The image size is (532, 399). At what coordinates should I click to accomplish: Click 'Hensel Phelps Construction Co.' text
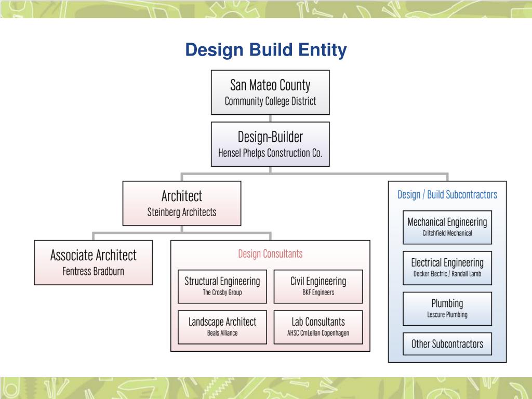click(270, 153)
